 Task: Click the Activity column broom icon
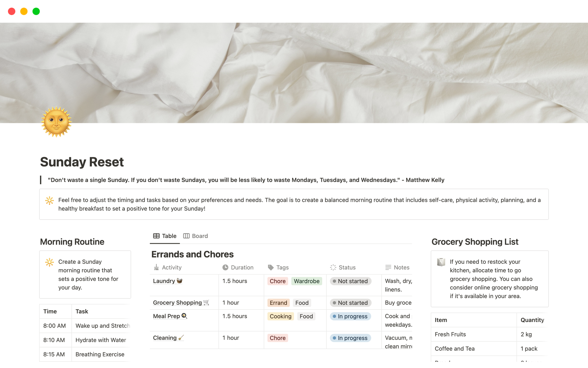click(x=156, y=267)
